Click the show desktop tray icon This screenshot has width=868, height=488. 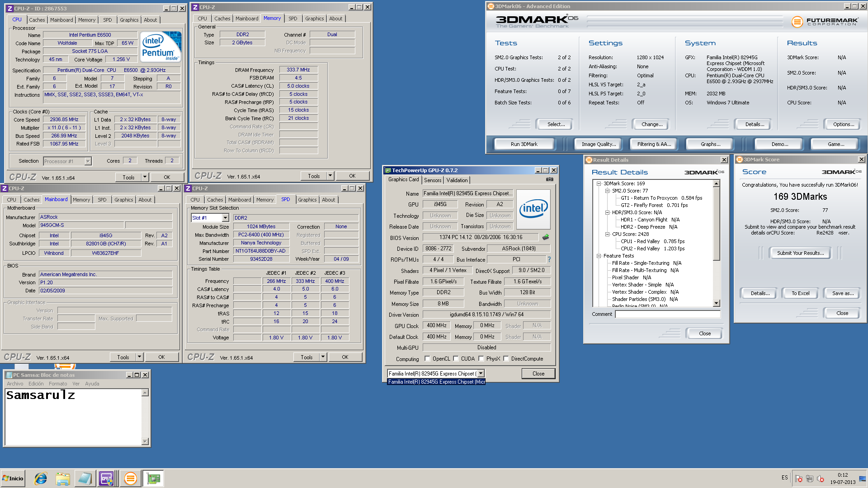click(x=863, y=479)
